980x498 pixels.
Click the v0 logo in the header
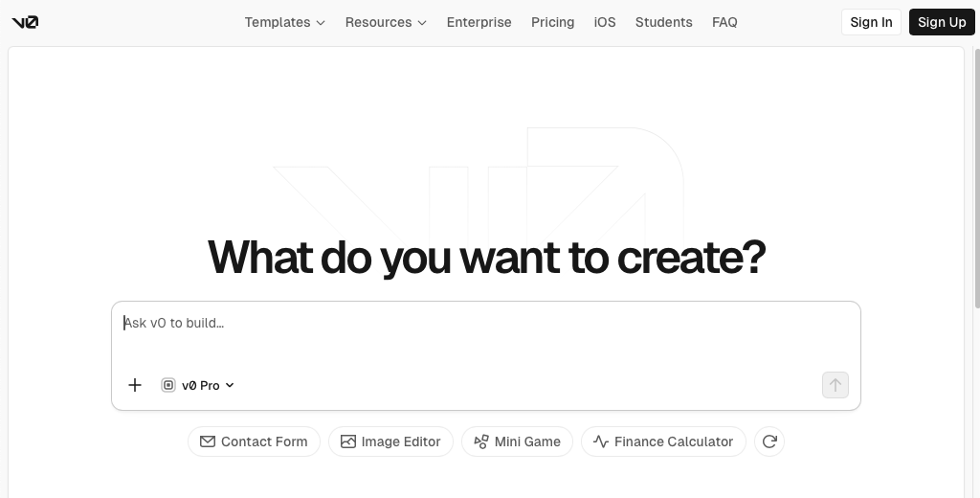[25, 22]
